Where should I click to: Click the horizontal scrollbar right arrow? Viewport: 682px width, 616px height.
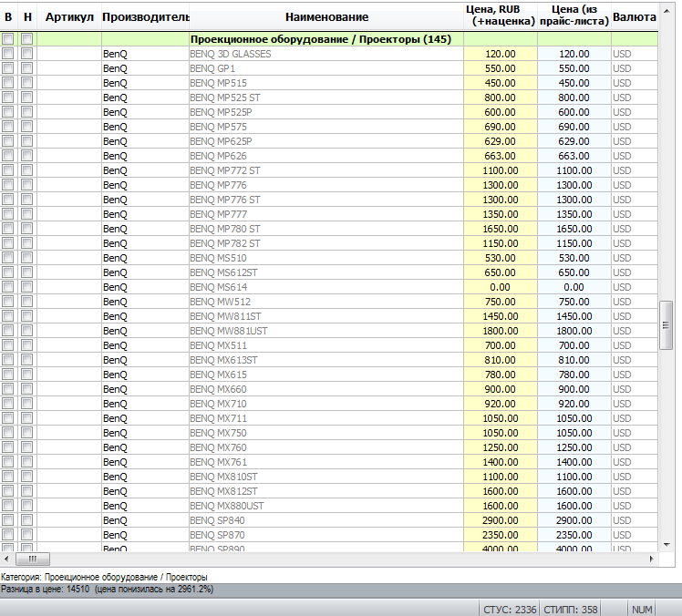tap(652, 559)
